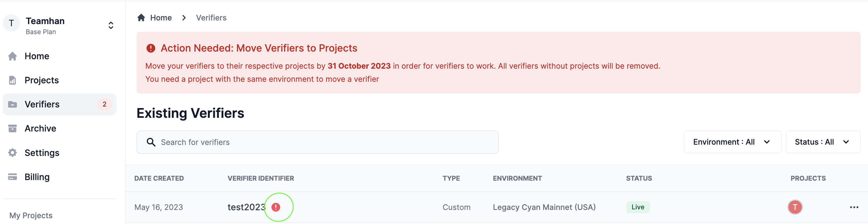The image size is (868, 224).
Task: Click the Live status badge
Action: (638, 207)
